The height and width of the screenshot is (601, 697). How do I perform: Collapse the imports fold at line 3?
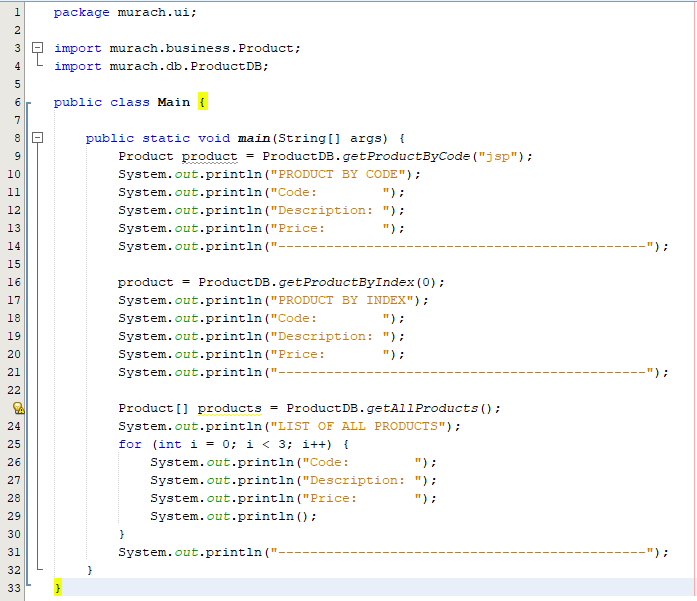[38, 48]
